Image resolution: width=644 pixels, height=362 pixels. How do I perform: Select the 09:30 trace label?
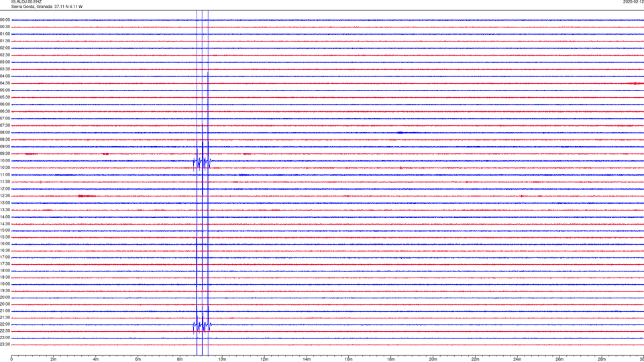pyautogui.click(x=5, y=154)
